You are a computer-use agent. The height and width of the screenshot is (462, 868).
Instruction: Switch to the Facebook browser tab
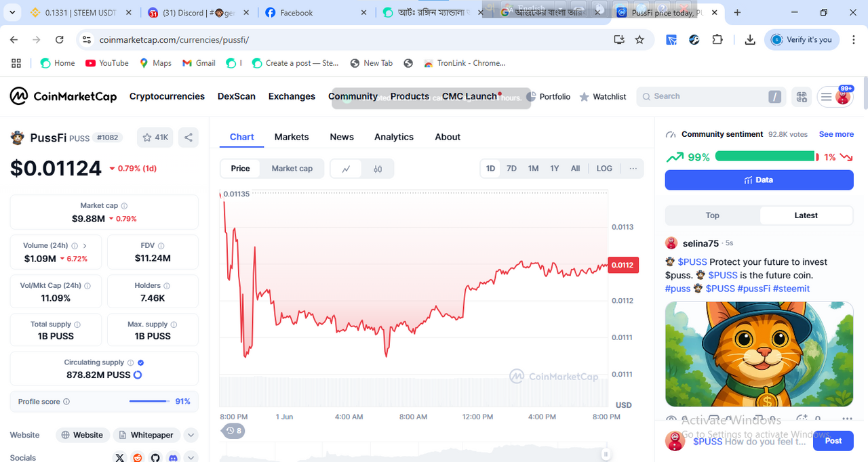click(x=317, y=12)
